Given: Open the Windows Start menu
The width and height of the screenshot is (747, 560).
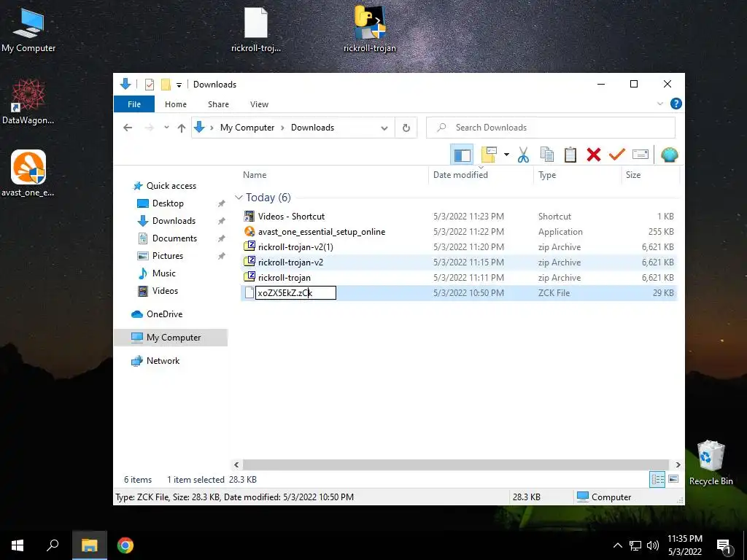Looking at the screenshot, I should pyautogui.click(x=18, y=545).
